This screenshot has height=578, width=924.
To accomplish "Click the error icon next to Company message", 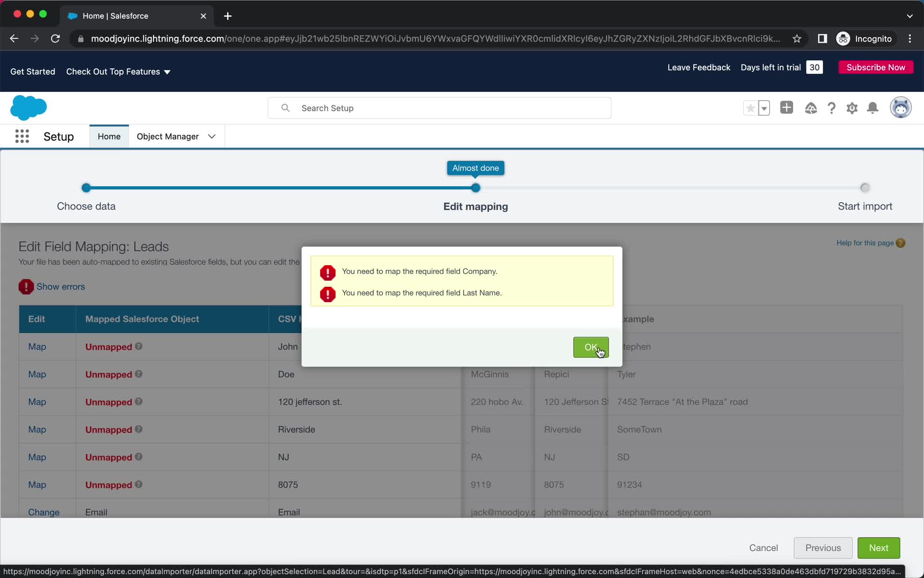I will click(328, 273).
